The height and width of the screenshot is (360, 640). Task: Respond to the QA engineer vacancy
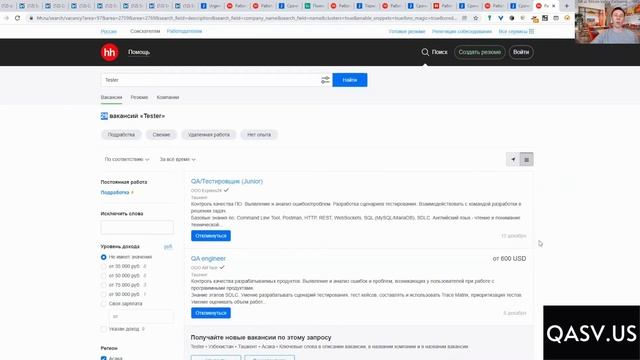(211, 313)
